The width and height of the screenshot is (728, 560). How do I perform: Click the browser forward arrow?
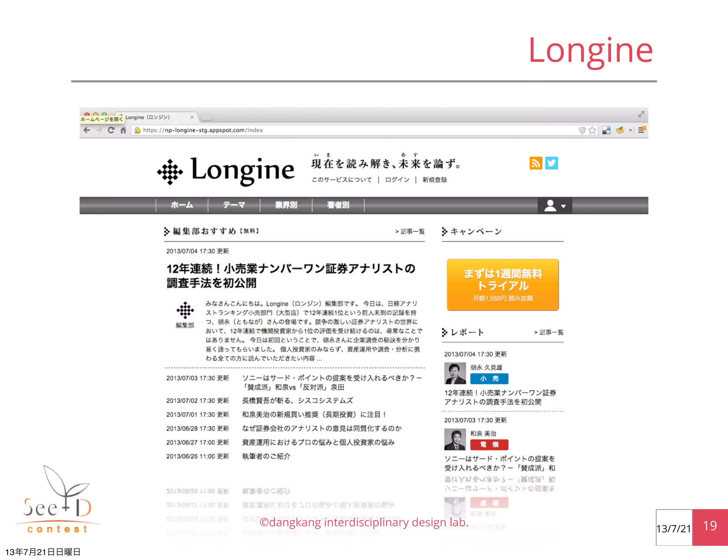(x=99, y=130)
